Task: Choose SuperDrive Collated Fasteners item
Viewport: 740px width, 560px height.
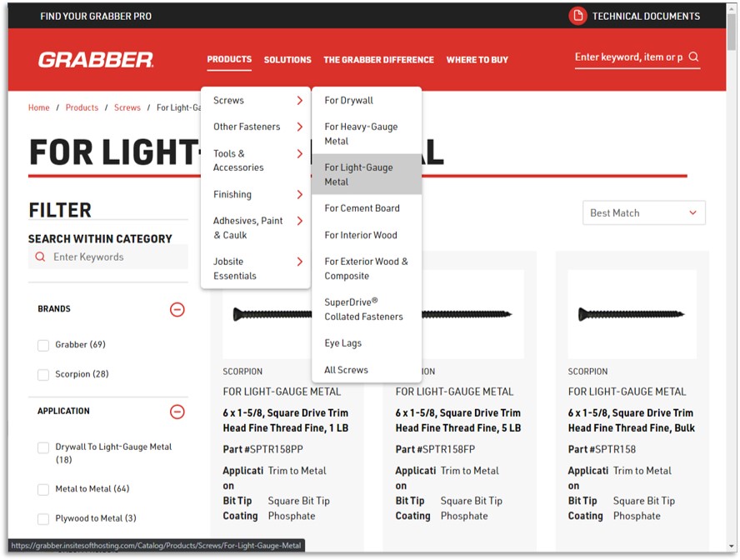Action: point(367,309)
